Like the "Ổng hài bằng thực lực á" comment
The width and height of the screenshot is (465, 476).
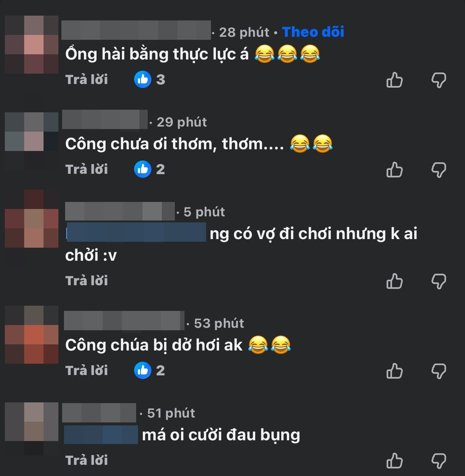[395, 80]
